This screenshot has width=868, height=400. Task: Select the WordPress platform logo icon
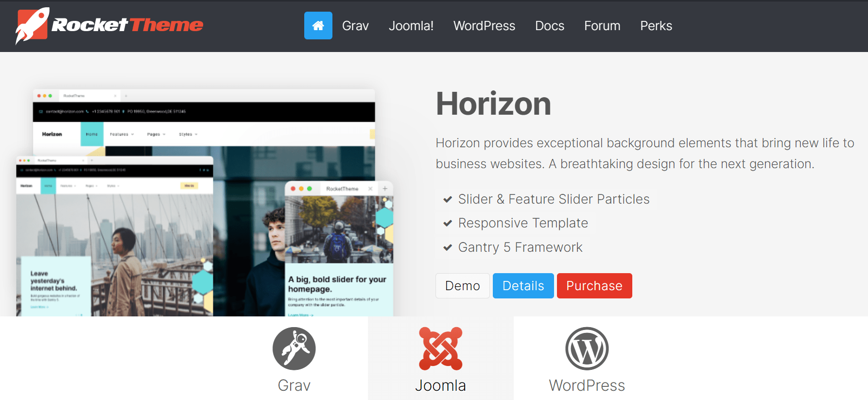587,348
